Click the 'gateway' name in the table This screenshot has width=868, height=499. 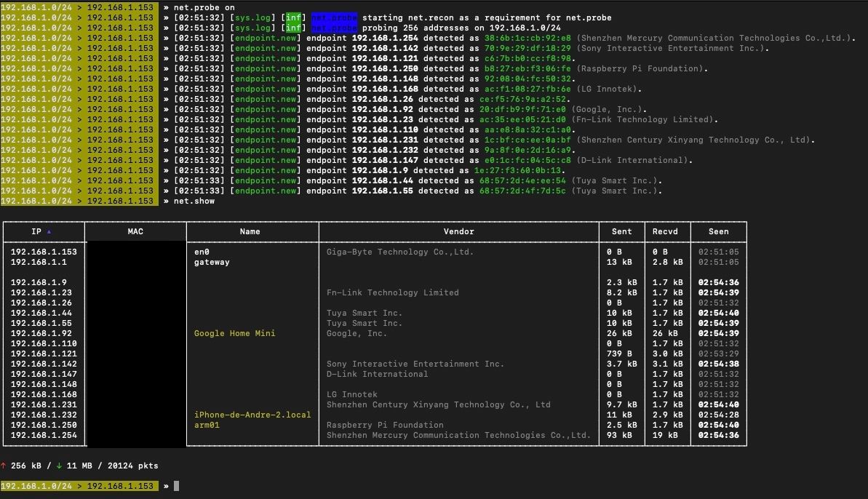(212, 262)
